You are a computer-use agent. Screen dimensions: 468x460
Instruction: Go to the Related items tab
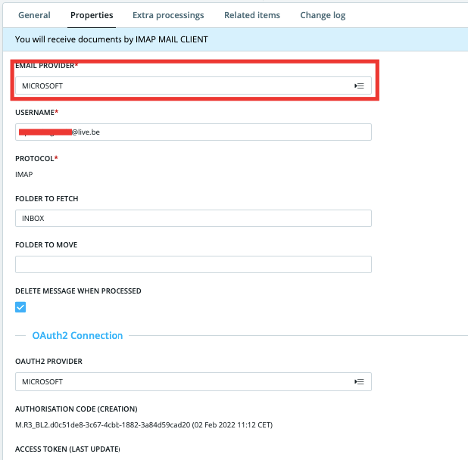point(252,15)
